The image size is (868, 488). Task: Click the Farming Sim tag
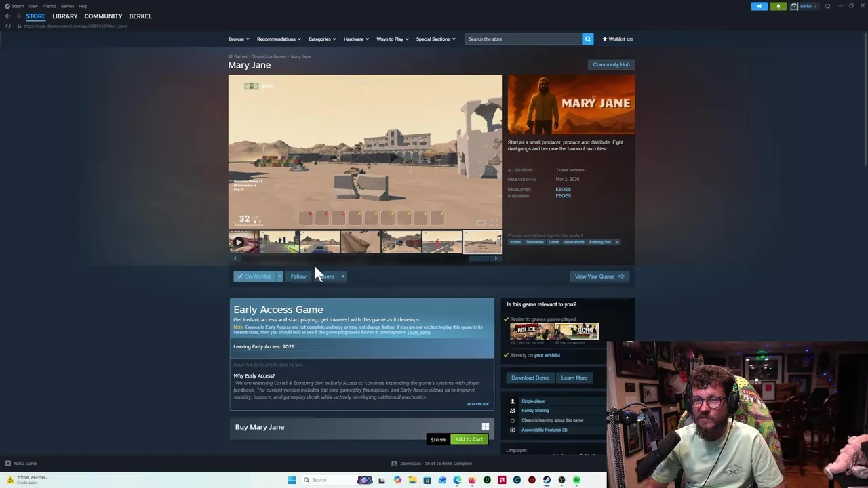tap(600, 242)
